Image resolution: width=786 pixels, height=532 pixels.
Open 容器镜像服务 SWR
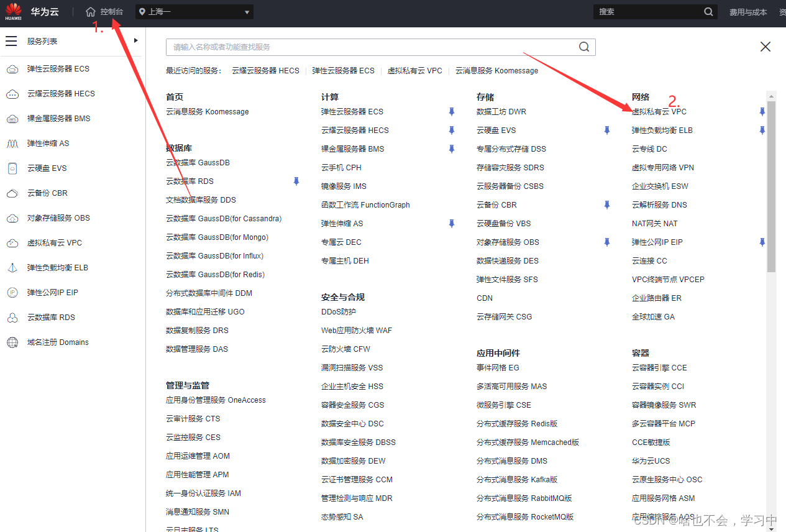pos(664,405)
